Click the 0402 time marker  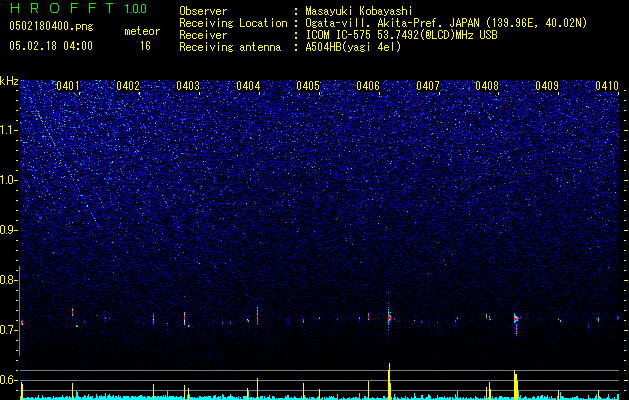click(128, 86)
